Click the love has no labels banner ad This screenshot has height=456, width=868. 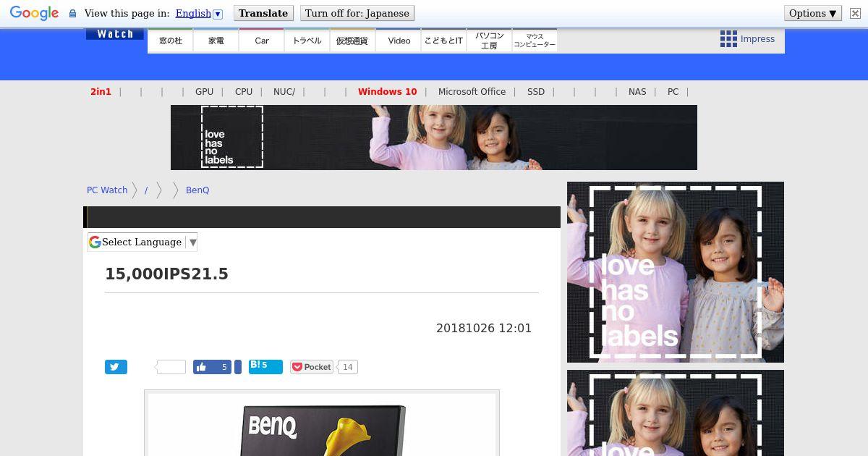pos(434,138)
